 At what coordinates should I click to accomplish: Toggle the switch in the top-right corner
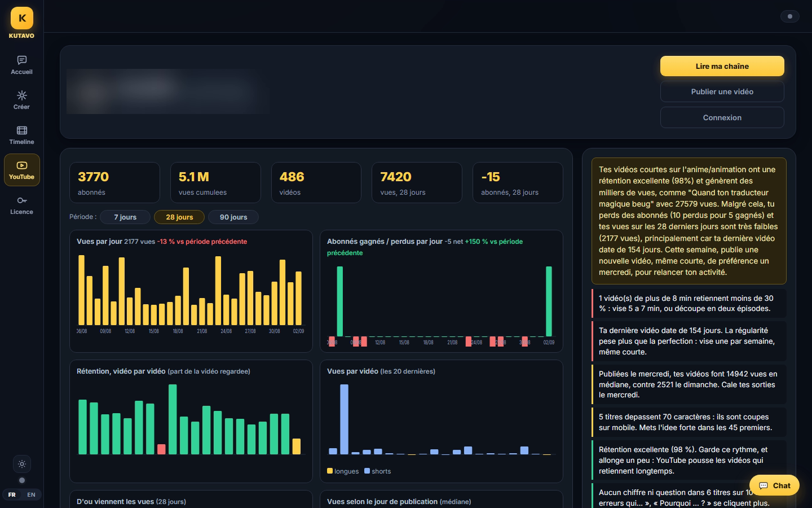[x=789, y=16]
